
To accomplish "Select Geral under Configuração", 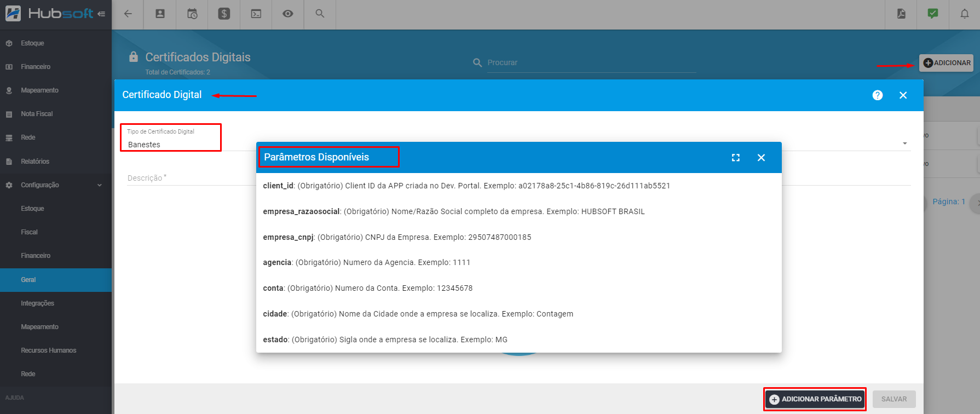I will 56,280.
